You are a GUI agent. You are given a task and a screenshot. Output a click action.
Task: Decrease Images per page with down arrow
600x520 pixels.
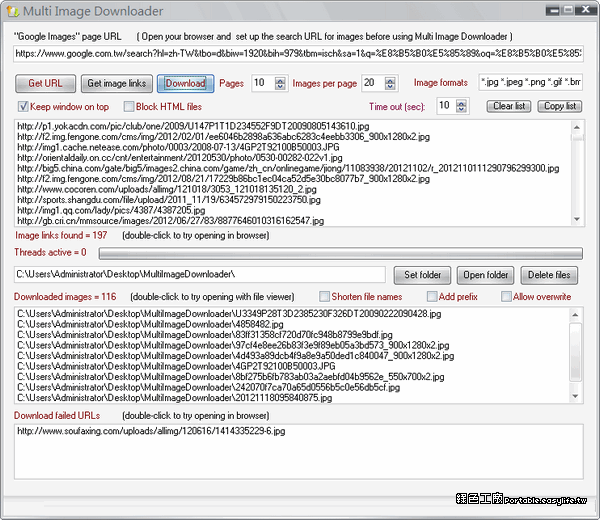[390, 86]
